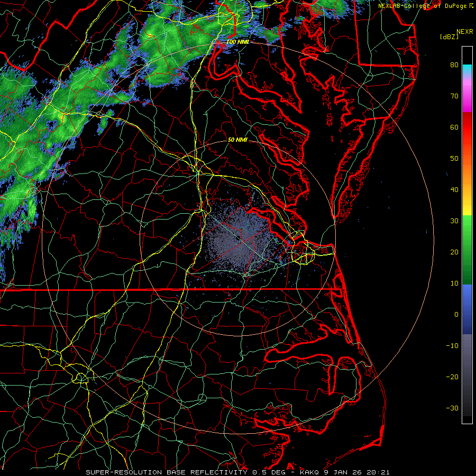Click the 0 value on dBZ scale

coord(456,315)
